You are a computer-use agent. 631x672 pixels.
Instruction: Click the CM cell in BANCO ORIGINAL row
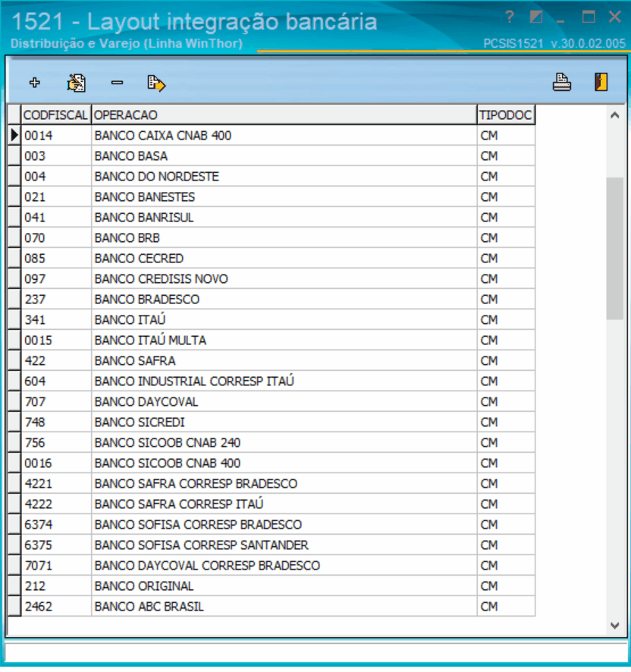click(507, 586)
